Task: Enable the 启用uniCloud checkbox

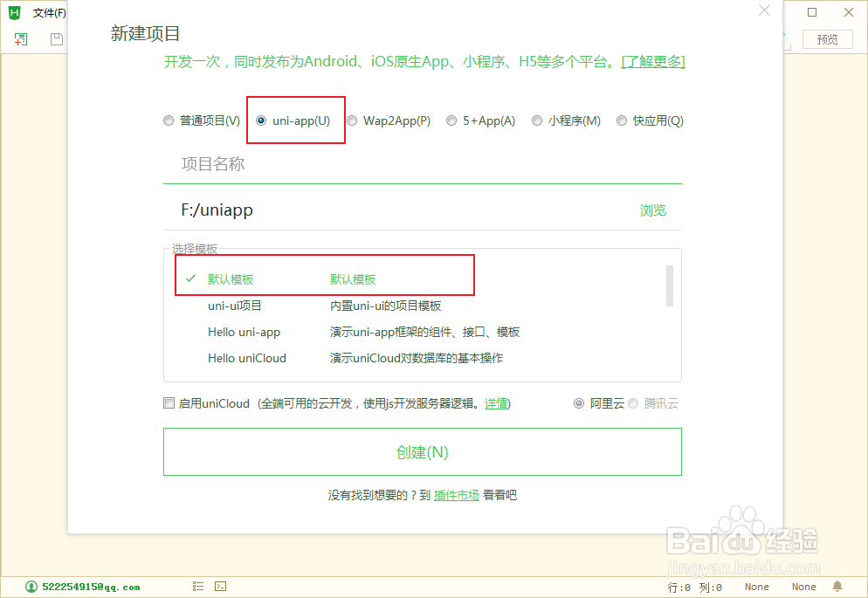Action: click(169, 403)
